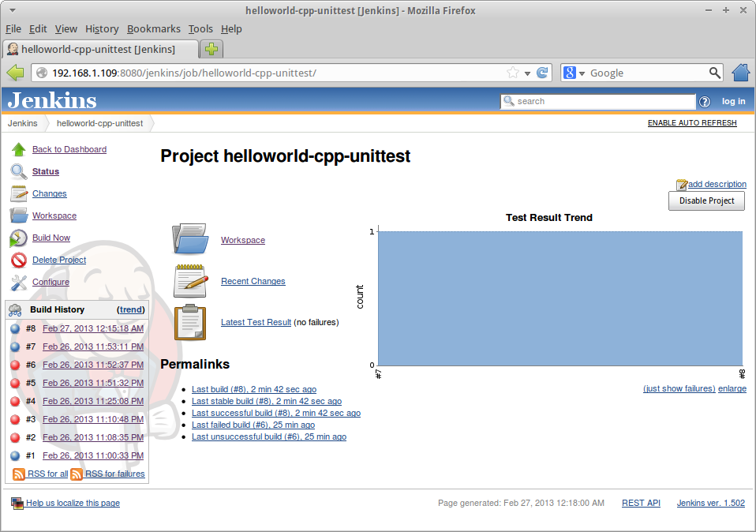
Task: Open the Build History trend link
Action: (131, 309)
